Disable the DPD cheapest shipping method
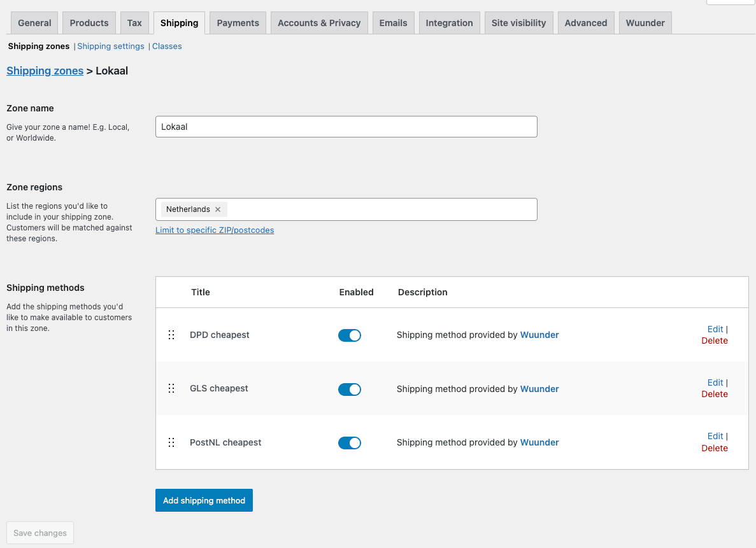756x548 pixels. [350, 335]
